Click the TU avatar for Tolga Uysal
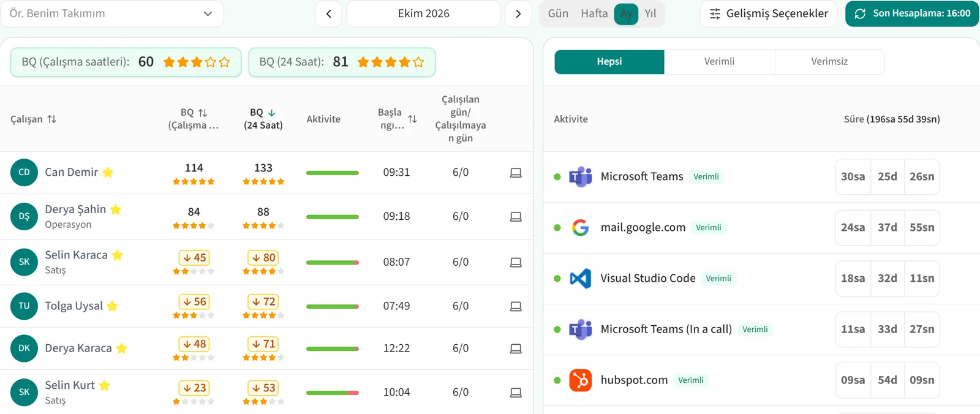The image size is (980, 414). pos(24,306)
